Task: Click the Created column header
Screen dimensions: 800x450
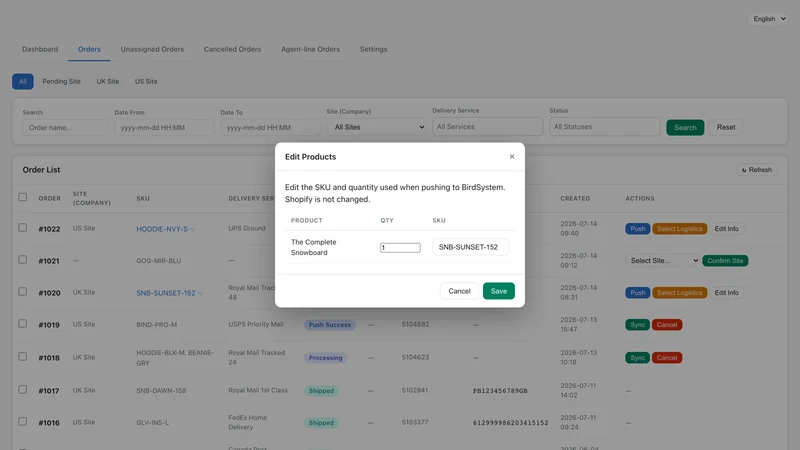Action: [575, 198]
